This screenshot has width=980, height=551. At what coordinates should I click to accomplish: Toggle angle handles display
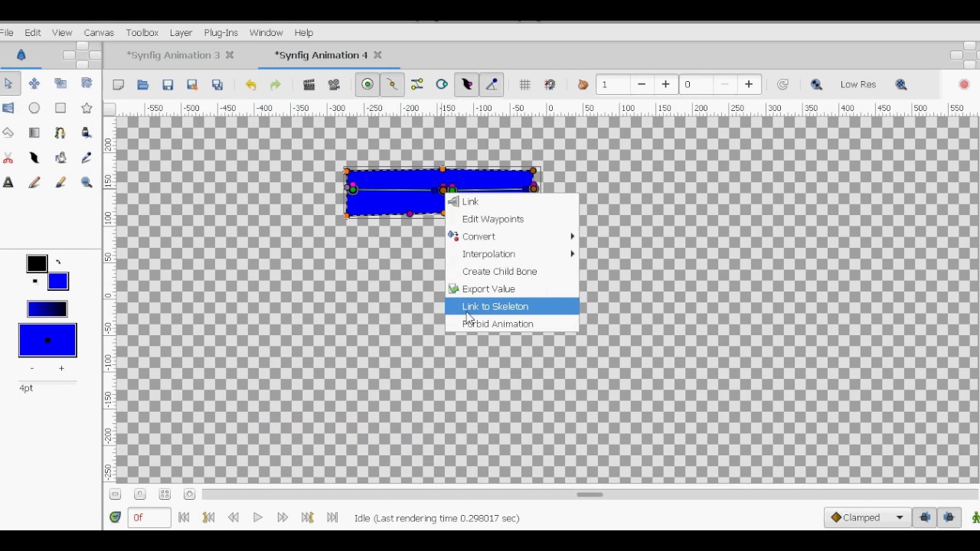pyautogui.click(x=492, y=85)
